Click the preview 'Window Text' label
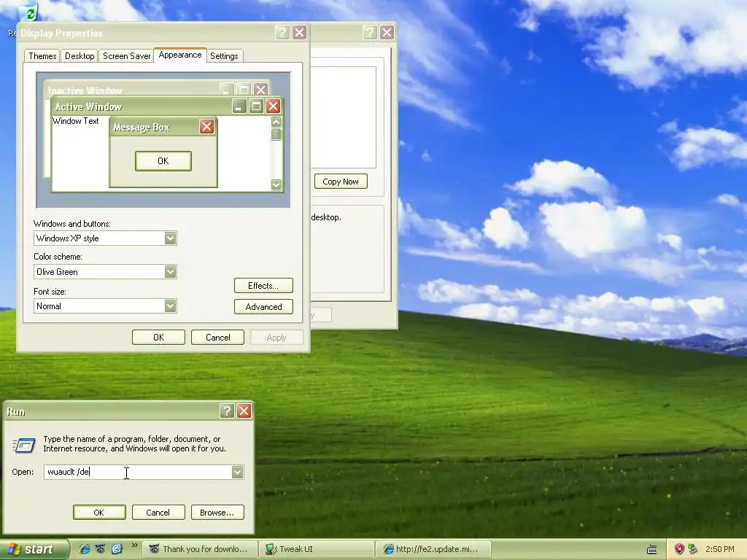 (x=76, y=121)
